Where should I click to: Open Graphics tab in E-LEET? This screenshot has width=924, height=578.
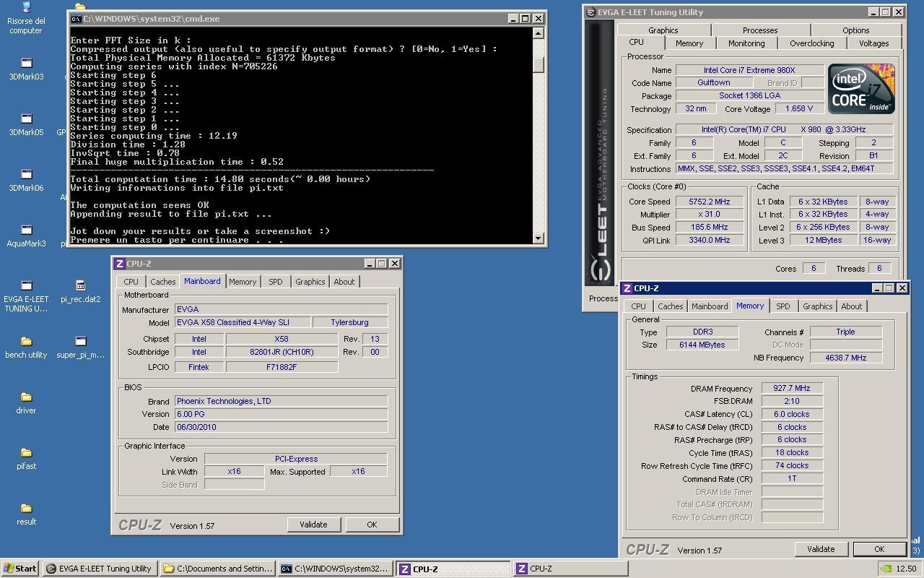[x=663, y=30]
